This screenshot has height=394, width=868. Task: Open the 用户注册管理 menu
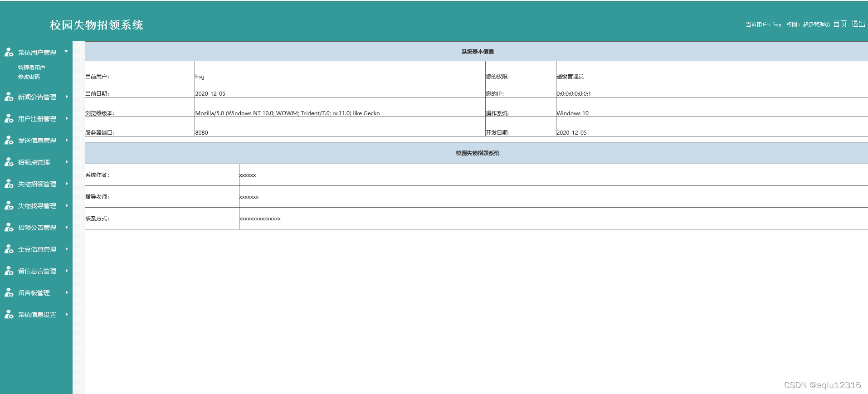click(x=37, y=119)
